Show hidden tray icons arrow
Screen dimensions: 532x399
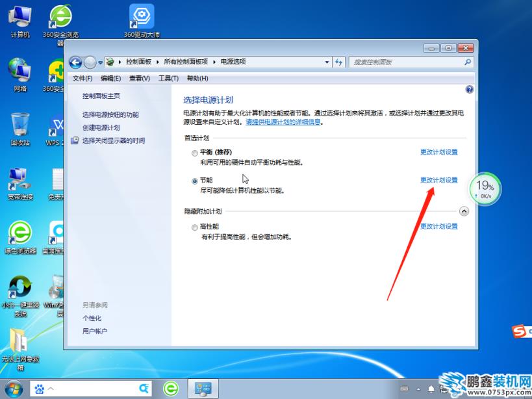click(x=418, y=389)
